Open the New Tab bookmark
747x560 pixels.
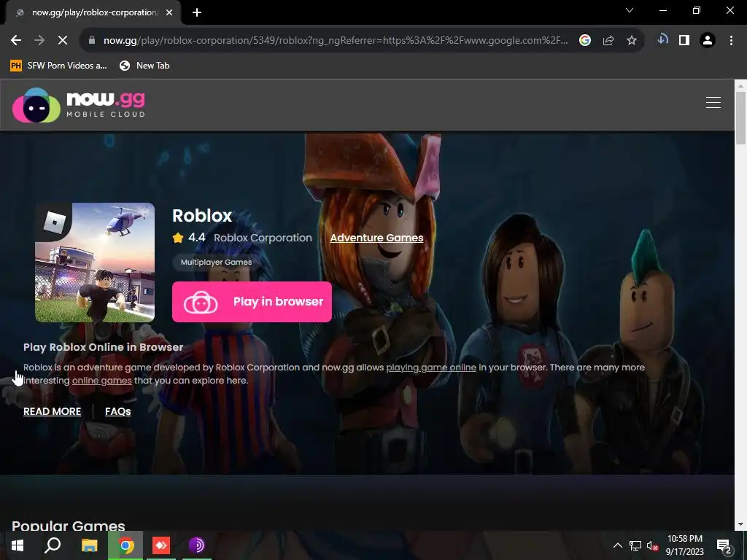(145, 66)
